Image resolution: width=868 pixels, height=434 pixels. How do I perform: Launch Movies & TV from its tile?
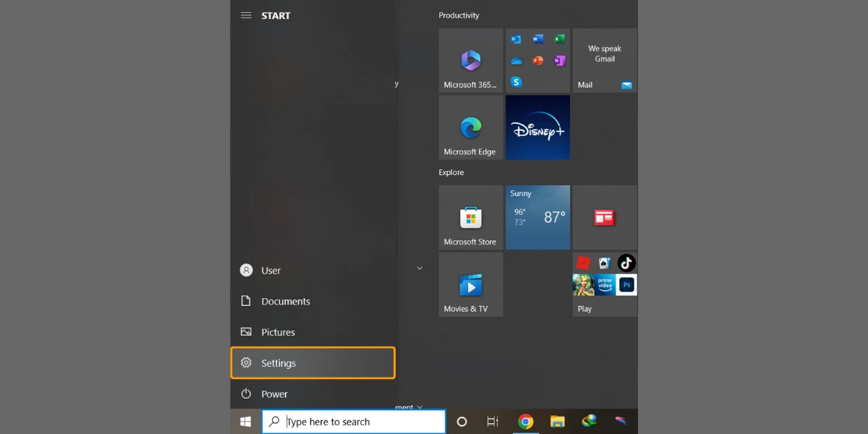pos(470,284)
